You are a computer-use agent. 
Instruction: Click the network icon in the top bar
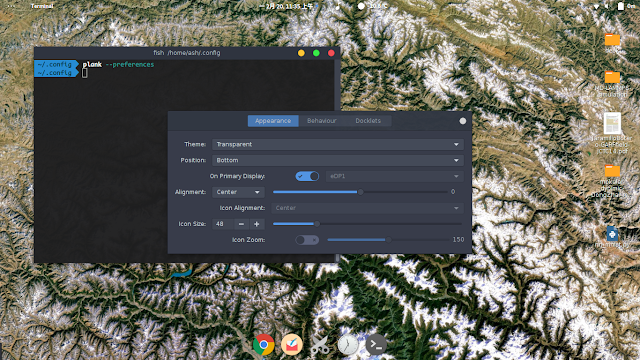click(596, 6)
